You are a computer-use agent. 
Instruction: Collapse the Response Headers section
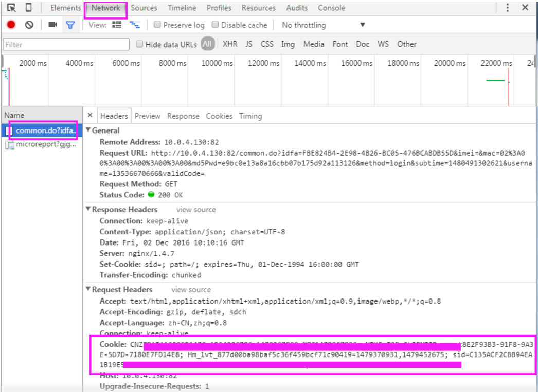click(88, 210)
